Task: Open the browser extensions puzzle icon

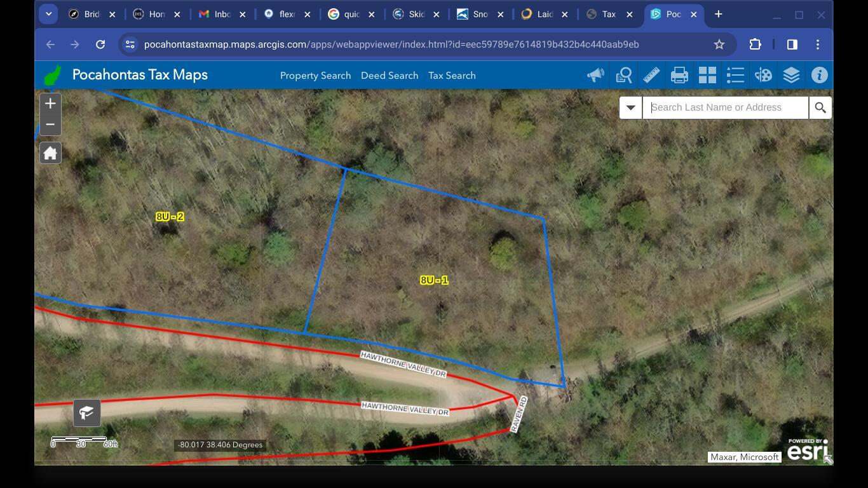Action: coord(755,44)
